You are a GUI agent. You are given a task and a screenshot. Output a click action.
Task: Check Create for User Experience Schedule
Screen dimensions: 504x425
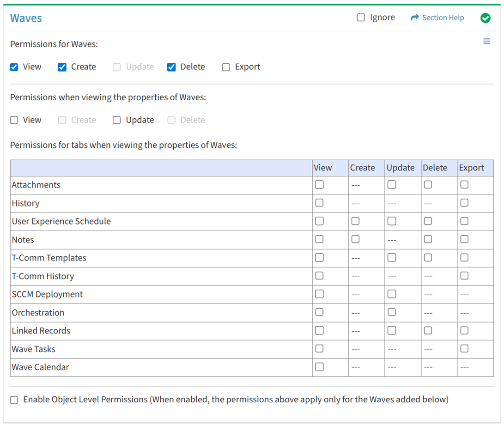(x=355, y=221)
